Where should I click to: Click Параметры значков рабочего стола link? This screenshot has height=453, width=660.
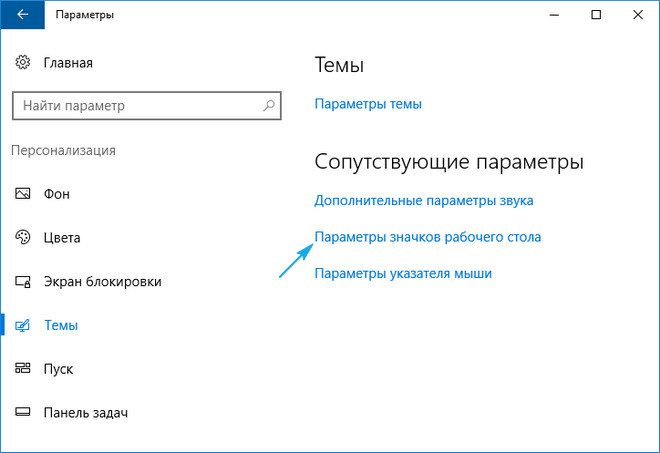tap(428, 237)
